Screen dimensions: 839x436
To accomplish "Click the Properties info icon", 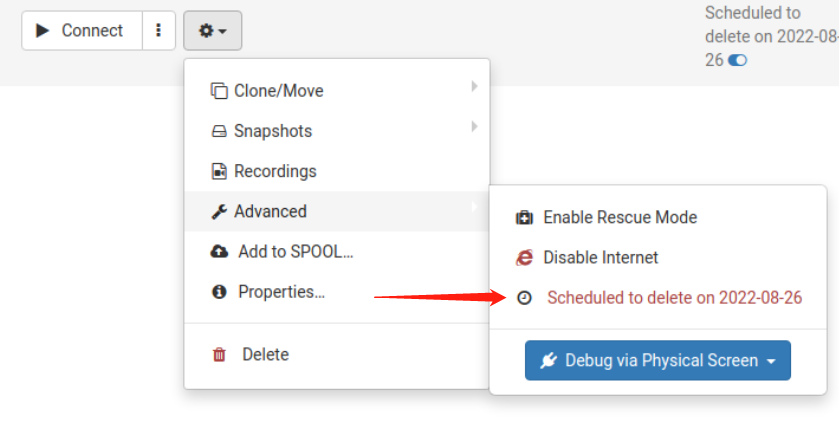I will (x=219, y=292).
